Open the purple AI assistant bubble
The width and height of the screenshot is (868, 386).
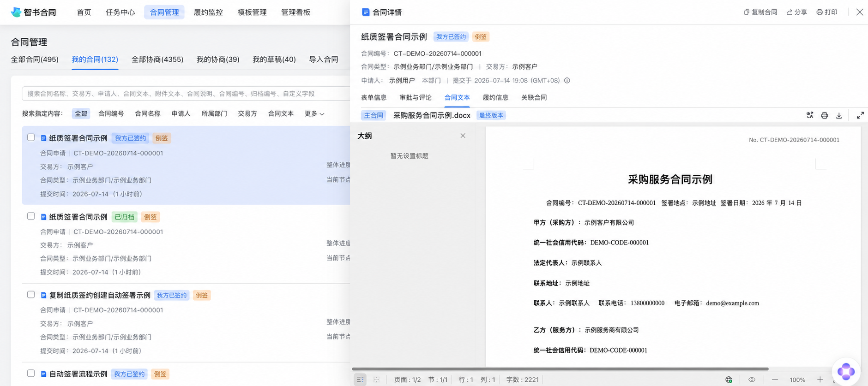click(846, 371)
